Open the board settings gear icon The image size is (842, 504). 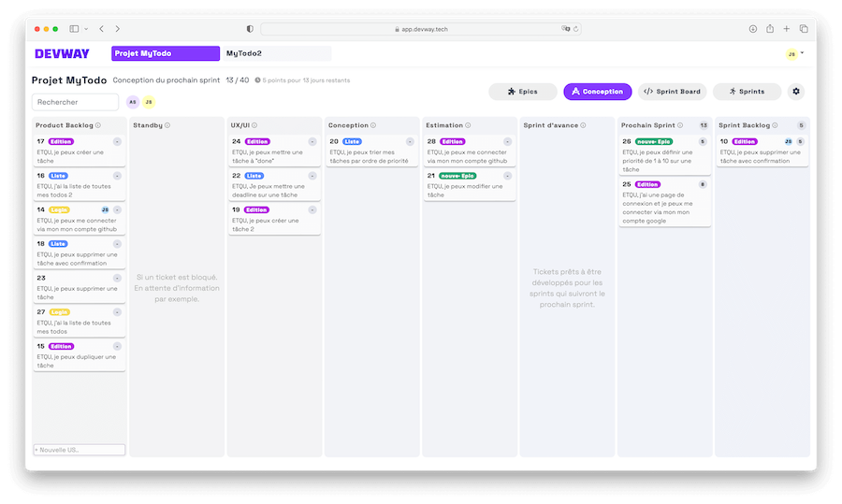(x=796, y=92)
